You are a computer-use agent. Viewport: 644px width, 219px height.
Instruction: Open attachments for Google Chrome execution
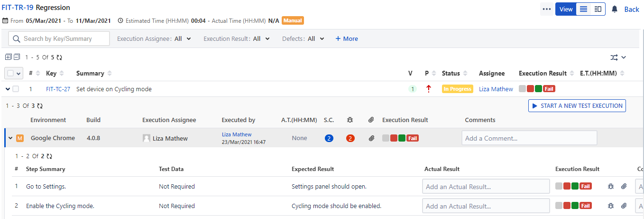coord(372,138)
